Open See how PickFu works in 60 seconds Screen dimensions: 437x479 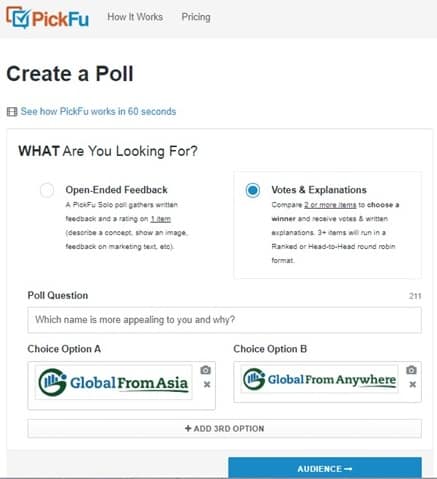[98, 111]
